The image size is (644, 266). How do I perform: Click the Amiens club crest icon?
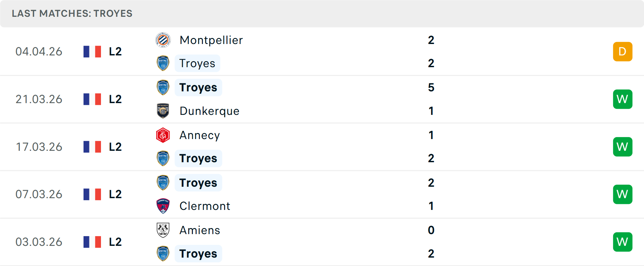click(x=163, y=230)
